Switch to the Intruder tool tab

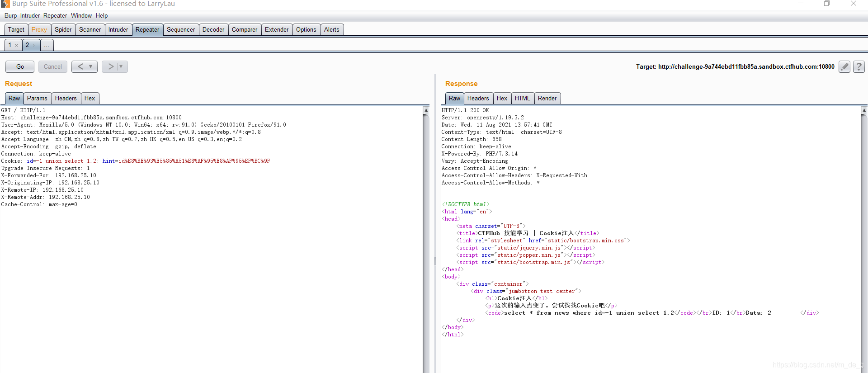[118, 29]
